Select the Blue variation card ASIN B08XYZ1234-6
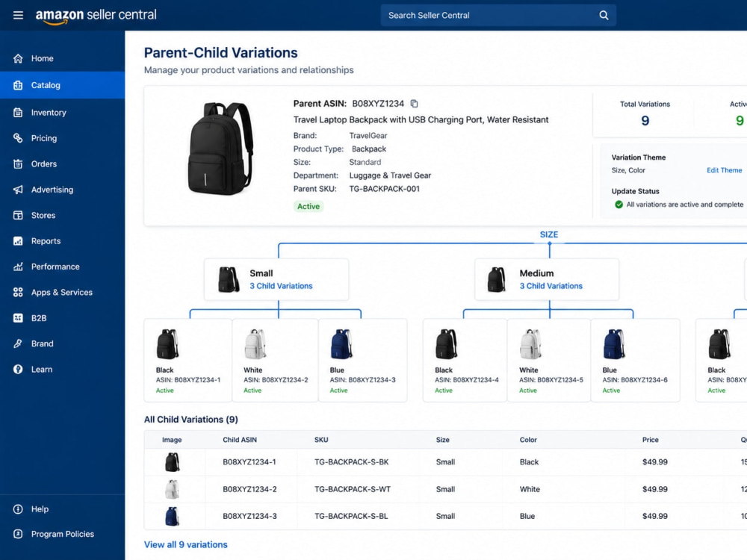The image size is (747, 560). [x=636, y=361]
